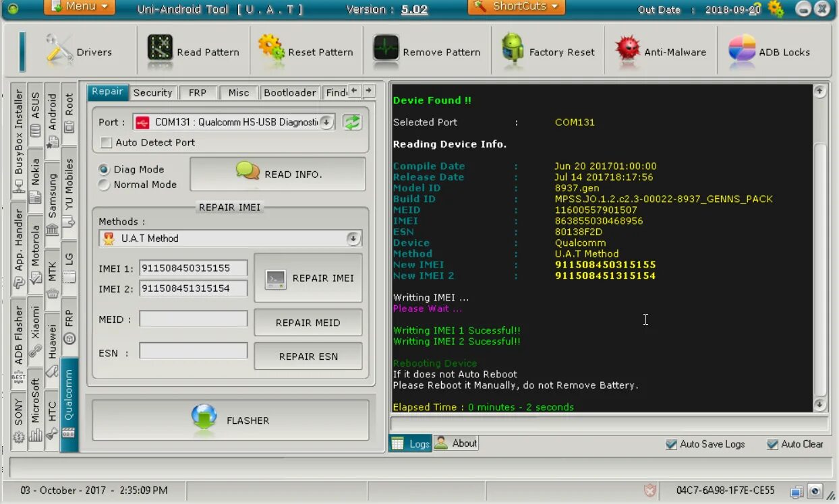Select the Samsung vertical tab
839x504 pixels.
52,203
